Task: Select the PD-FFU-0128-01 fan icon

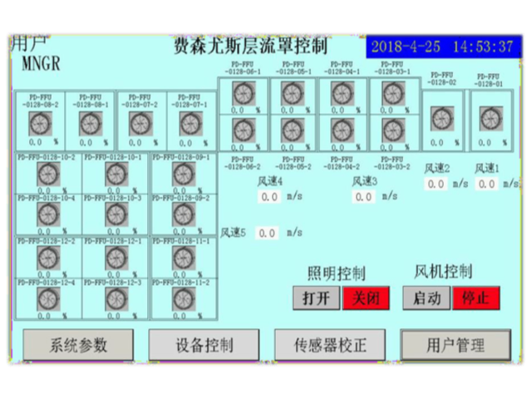Action: pos(491,119)
